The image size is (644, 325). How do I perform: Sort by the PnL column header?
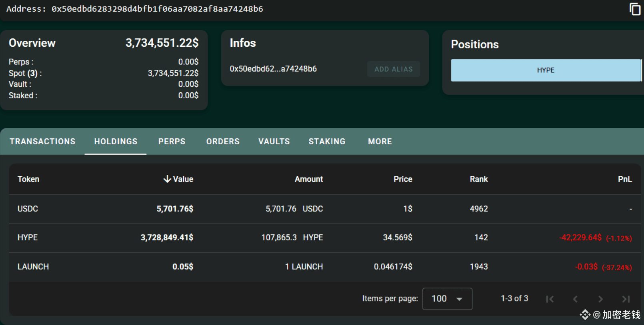625,179
